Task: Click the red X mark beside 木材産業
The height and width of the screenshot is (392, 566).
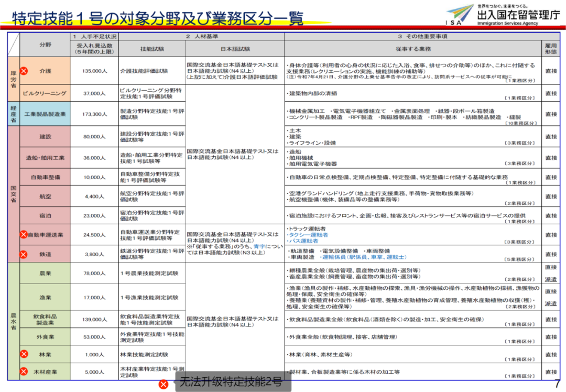Action: tap(24, 372)
